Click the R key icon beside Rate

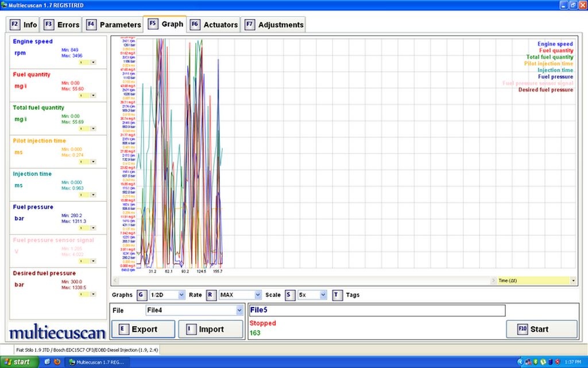coord(211,295)
